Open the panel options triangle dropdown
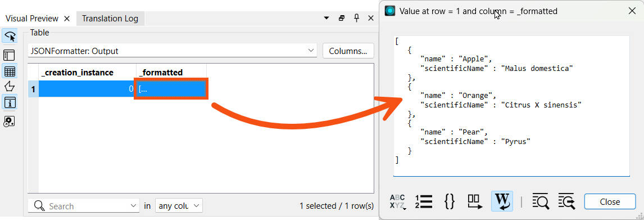The width and height of the screenshot is (644, 220). tap(327, 19)
